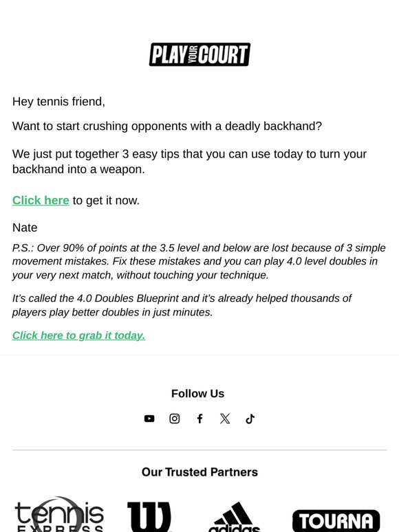Click the "Our Trusted Partners" heading

199,472
